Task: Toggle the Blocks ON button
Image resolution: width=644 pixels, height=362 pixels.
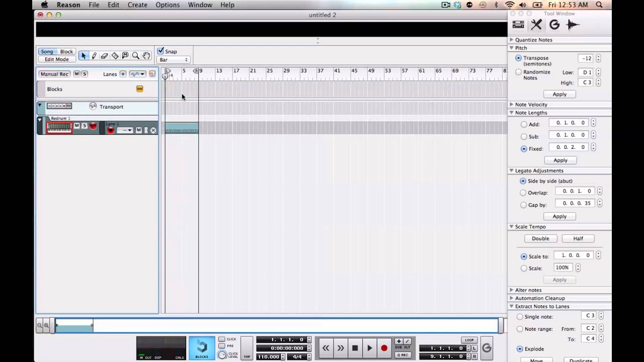Action: pyautogui.click(x=139, y=89)
